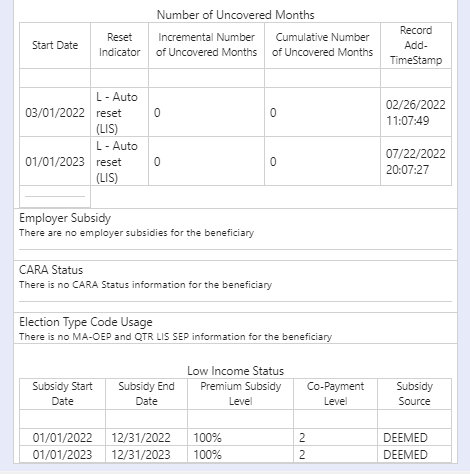Click the 01/01/2023 uncovered months start date
The width and height of the screenshot is (470, 474).
[55, 162]
